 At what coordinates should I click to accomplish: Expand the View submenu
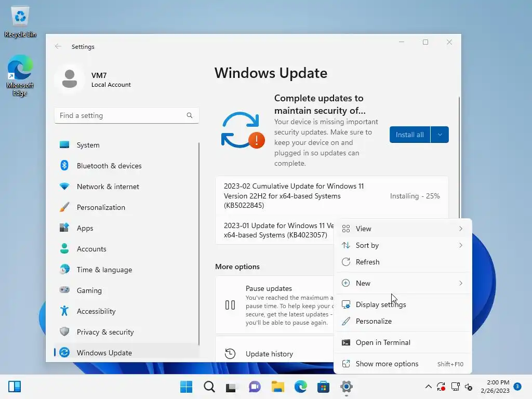pyautogui.click(x=403, y=229)
